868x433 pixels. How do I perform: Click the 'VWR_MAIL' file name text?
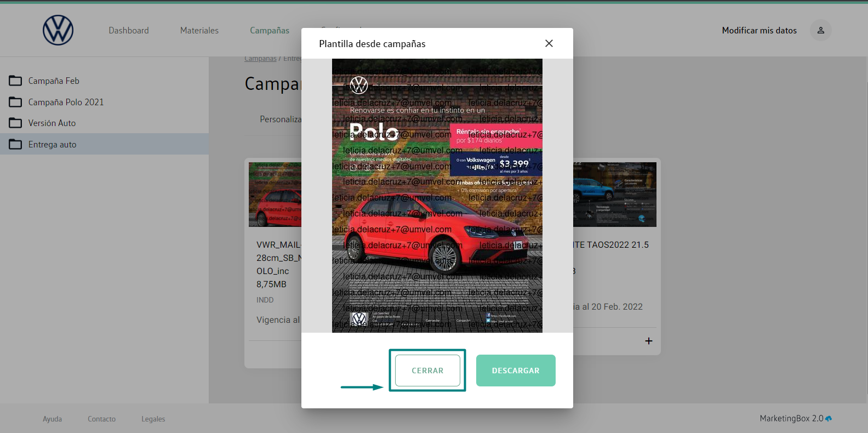278,245
